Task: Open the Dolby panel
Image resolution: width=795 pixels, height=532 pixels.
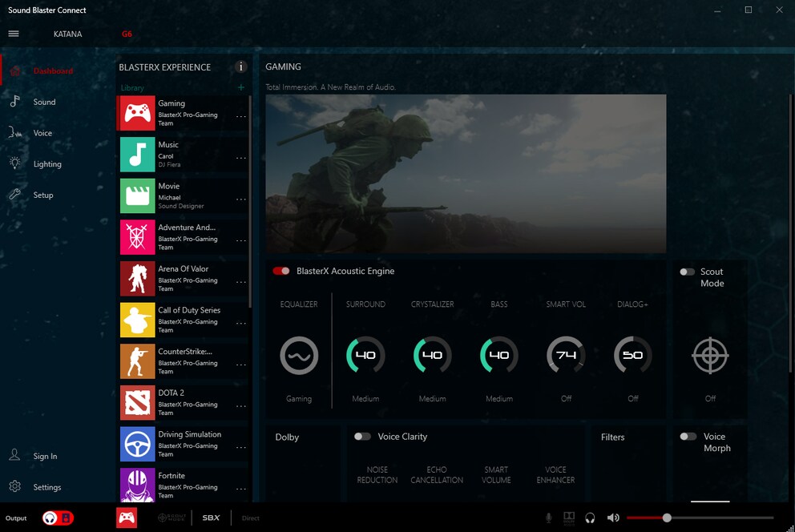Action: coord(287,437)
